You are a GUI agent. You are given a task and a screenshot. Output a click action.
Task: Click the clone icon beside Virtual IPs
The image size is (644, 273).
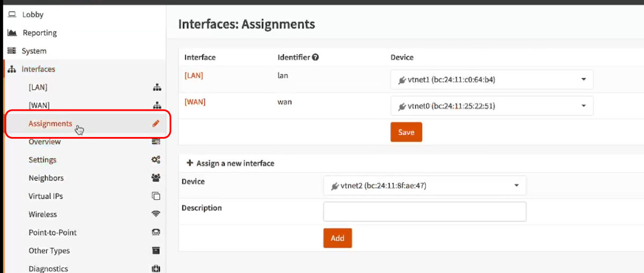[x=156, y=196]
